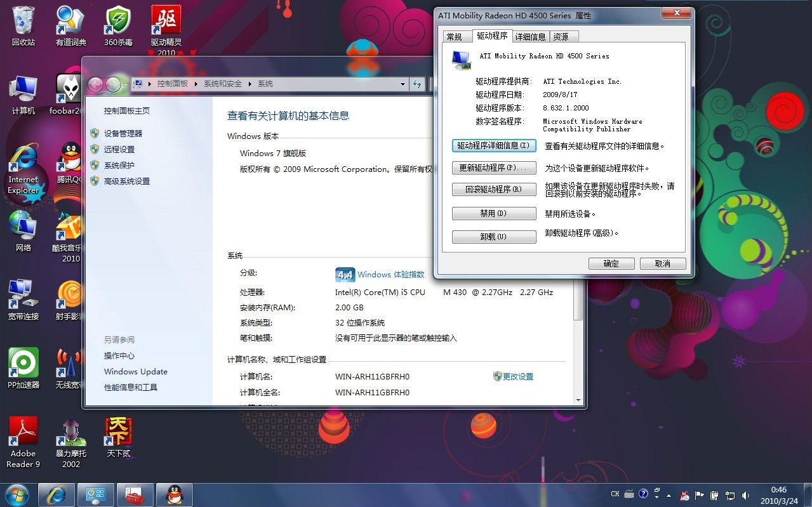The image size is (812, 507).
Task: Click the QQ tray icon with clock
Action: 684,495
